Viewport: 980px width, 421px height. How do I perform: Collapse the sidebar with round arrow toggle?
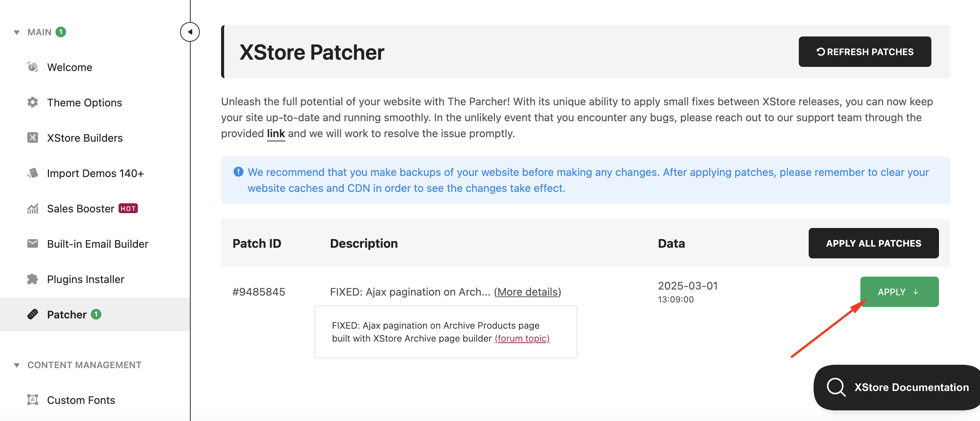(190, 32)
